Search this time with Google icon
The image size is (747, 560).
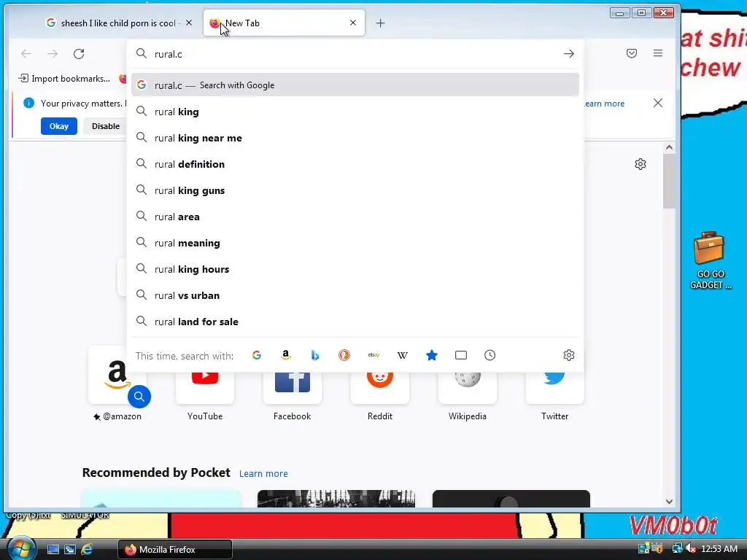coord(257,355)
